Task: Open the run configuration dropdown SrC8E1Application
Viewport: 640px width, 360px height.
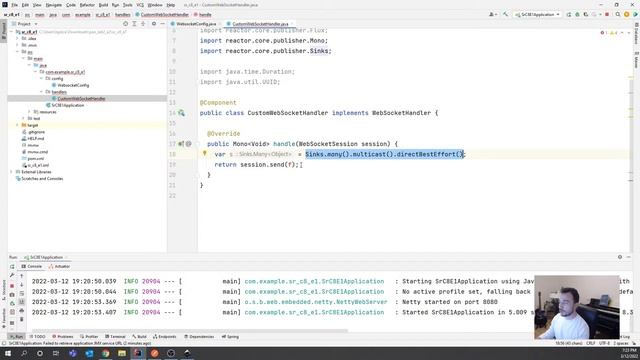Action: (537, 14)
